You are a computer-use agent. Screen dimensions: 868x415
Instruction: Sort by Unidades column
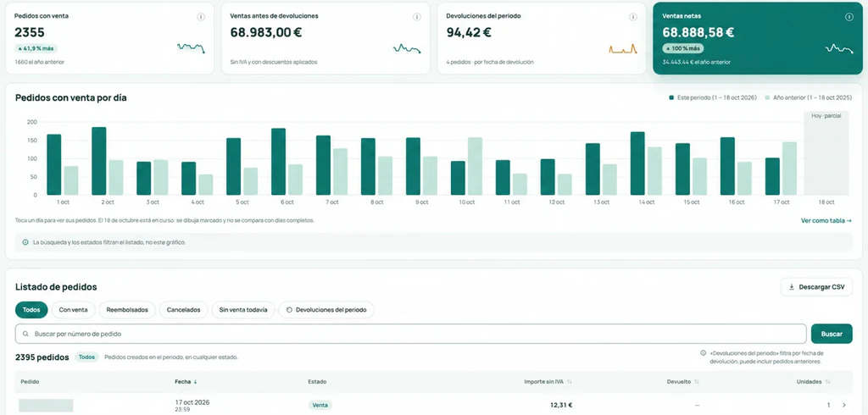(x=828, y=382)
